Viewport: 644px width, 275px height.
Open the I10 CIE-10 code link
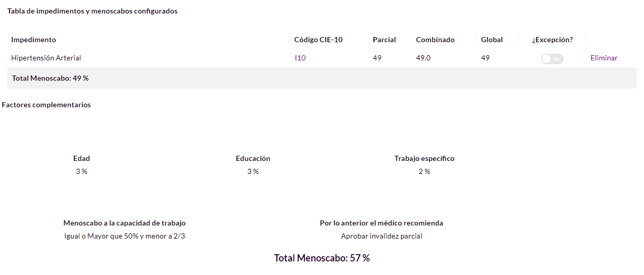click(x=300, y=58)
